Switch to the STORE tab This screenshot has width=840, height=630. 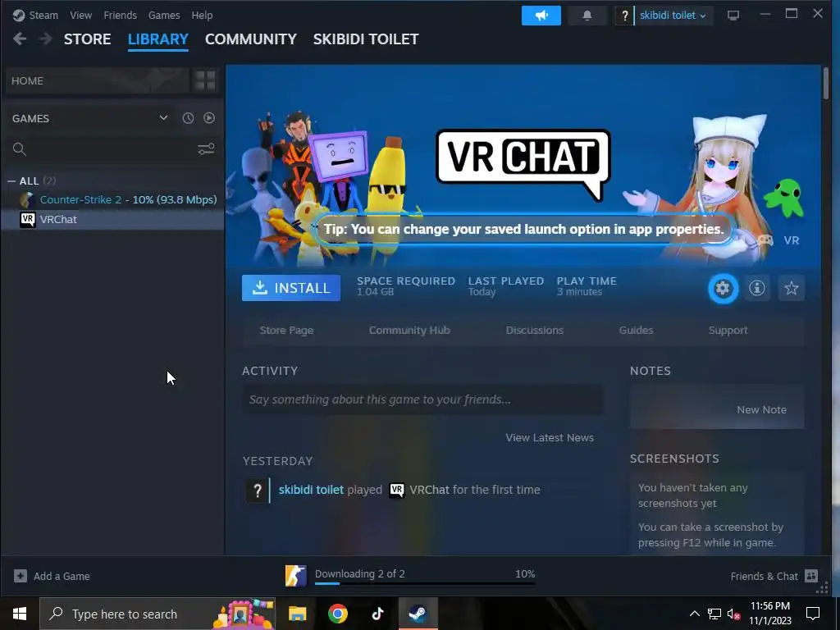[x=87, y=39]
